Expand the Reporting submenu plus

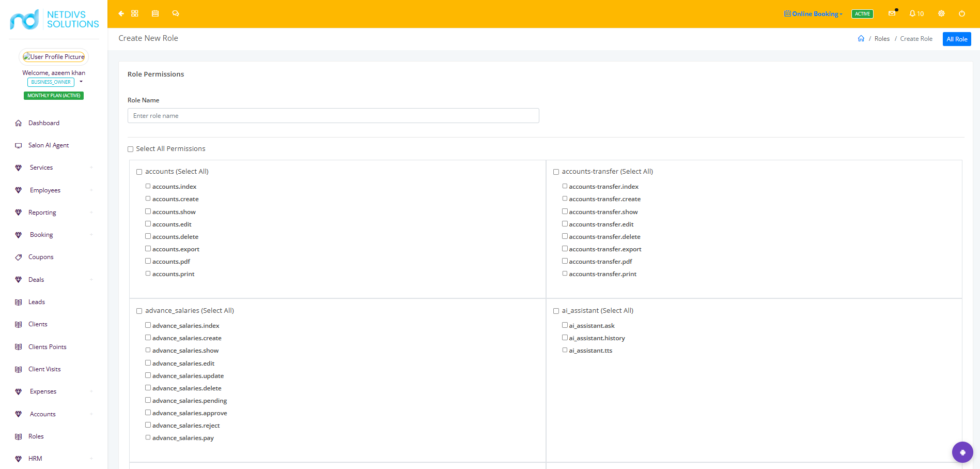(91, 213)
